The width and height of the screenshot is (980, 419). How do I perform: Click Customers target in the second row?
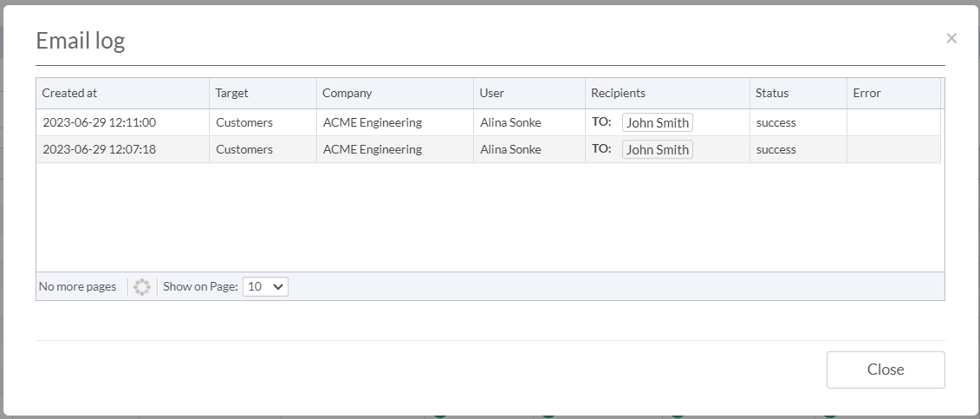click(244, 149)
